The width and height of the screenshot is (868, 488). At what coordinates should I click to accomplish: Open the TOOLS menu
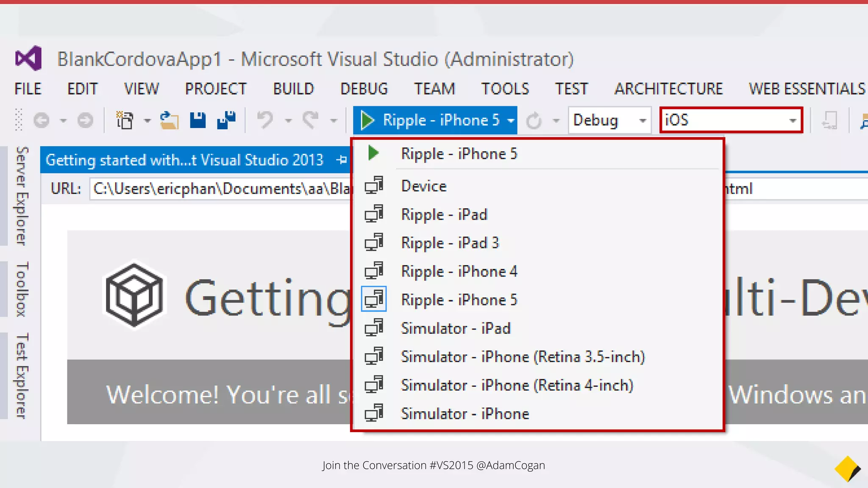505,89
